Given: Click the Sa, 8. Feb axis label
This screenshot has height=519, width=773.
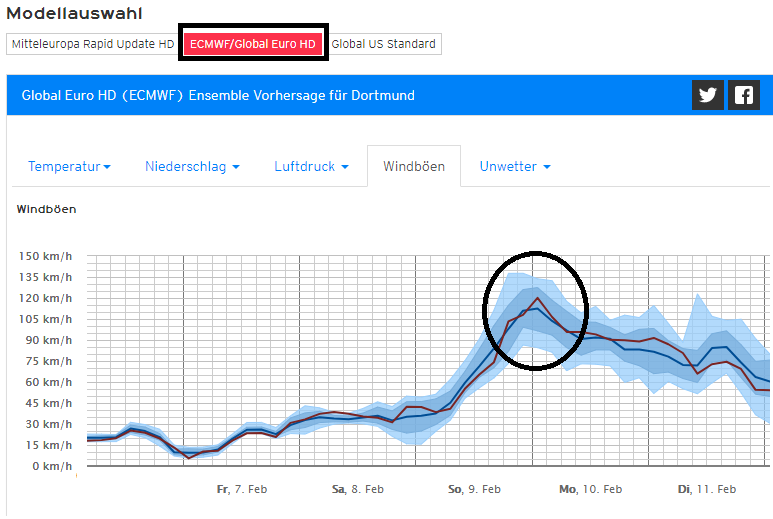Looking at the screenshot, I should point(357,489).
